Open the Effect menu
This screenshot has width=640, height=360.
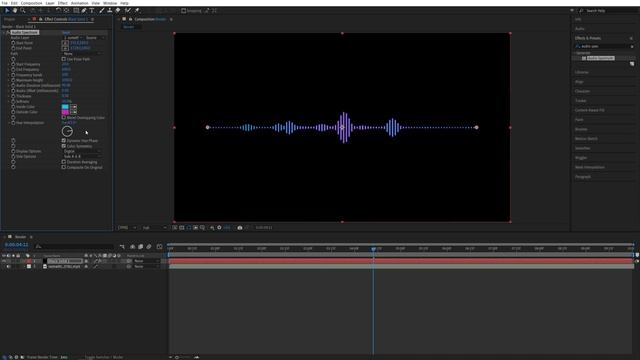tap(62, 3)
